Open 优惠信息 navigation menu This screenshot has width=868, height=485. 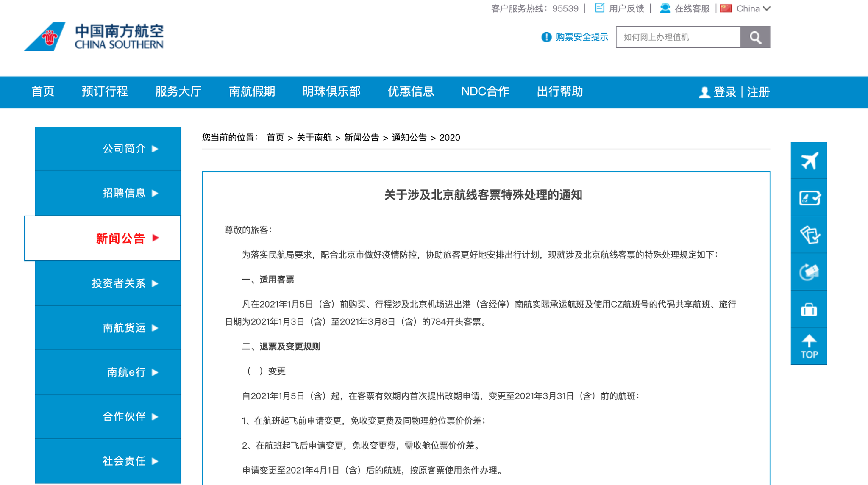pyautogui.click(x=411, y=91)
